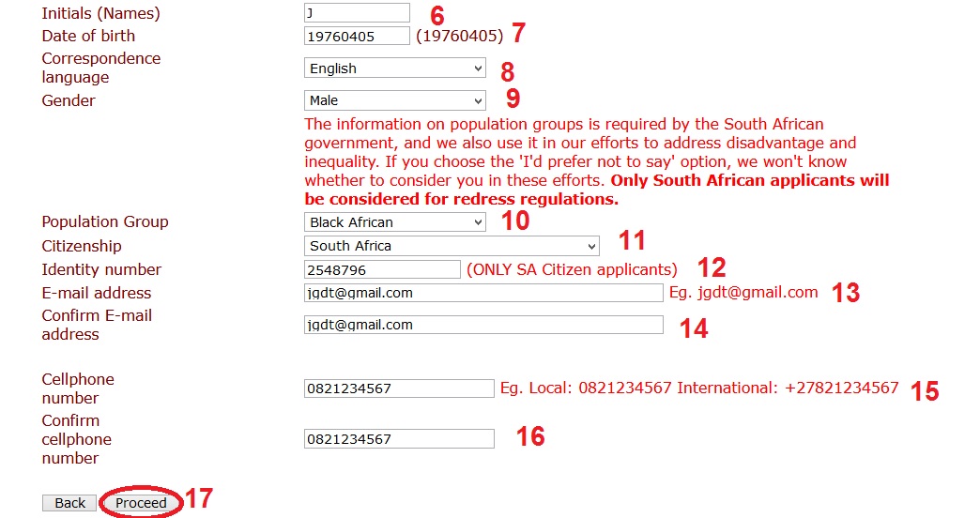Expand the Citizenship dropdown set to South Africa
980x518 pixels.
[x=451, y=246]
